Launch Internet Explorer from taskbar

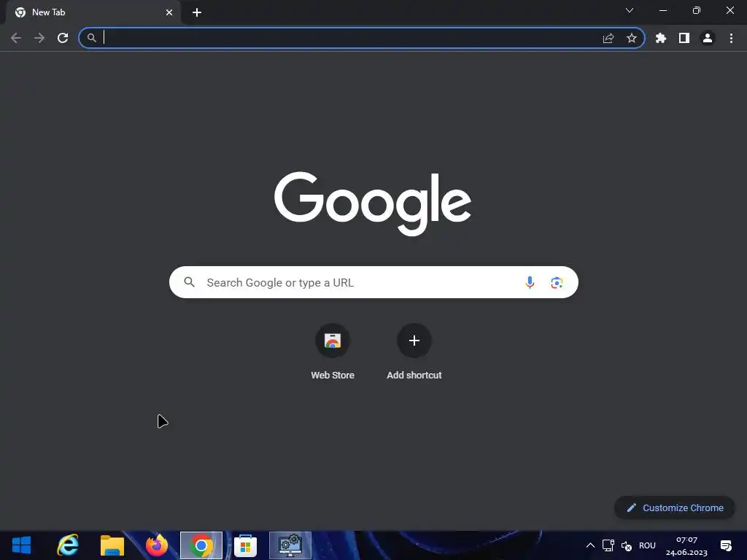click(68, 545)
